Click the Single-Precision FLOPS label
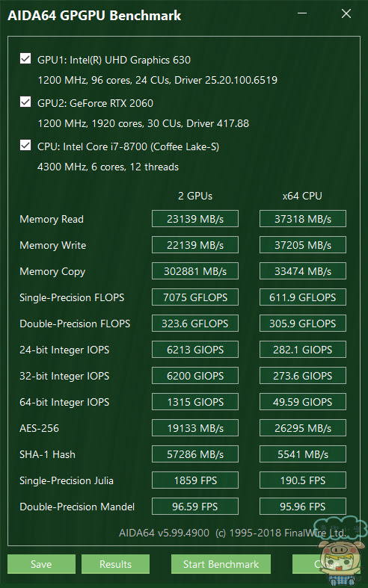The height and width of the screenshot is (588, 368). pos(72,298)
